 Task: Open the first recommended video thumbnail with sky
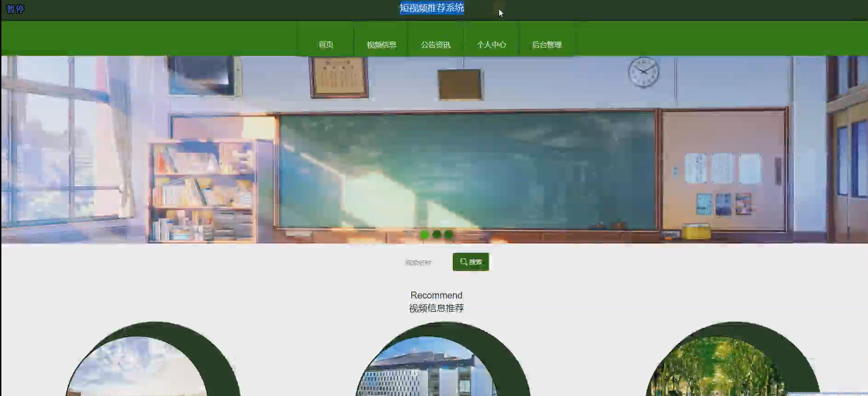point(137,366)
